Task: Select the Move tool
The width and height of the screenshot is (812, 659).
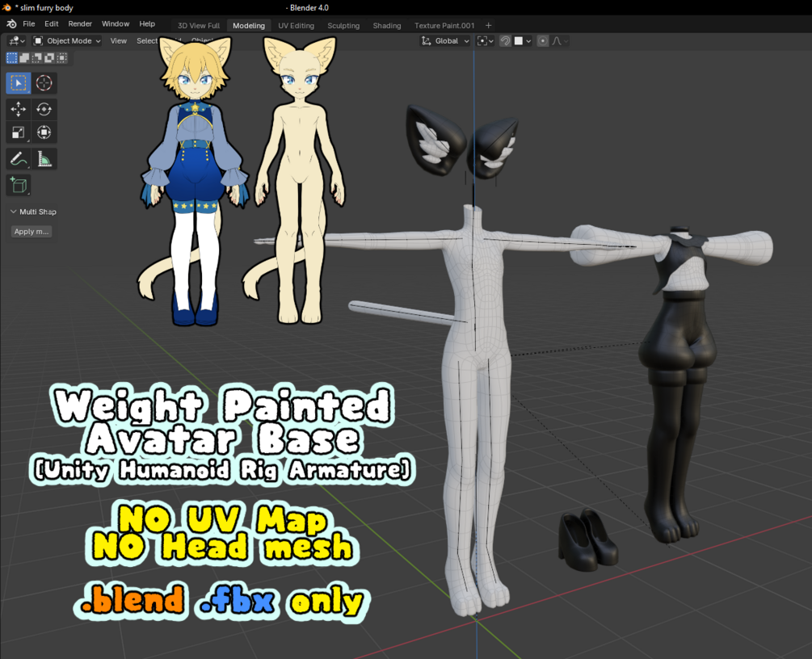Action: pos(18,109)
